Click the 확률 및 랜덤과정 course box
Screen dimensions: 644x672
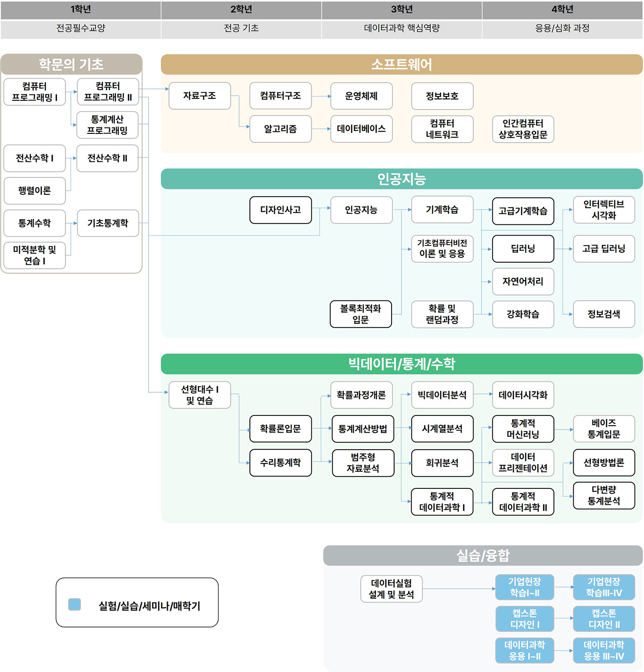442,314
